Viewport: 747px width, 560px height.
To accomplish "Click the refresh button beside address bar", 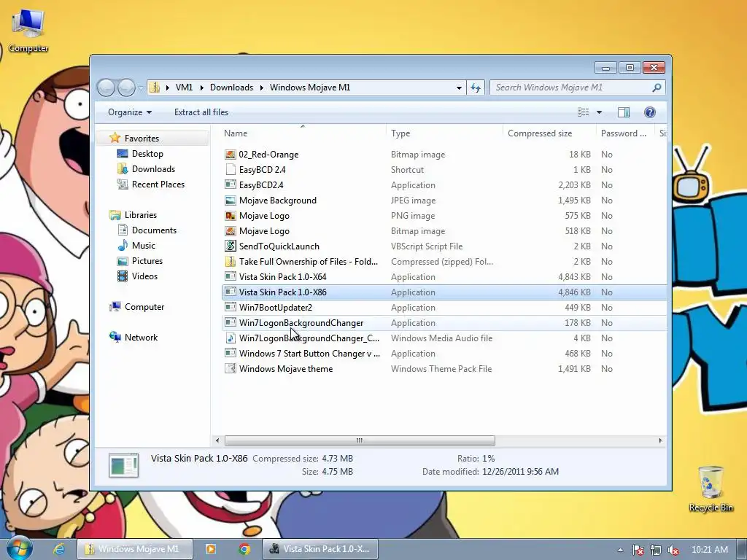I will 476,87.
